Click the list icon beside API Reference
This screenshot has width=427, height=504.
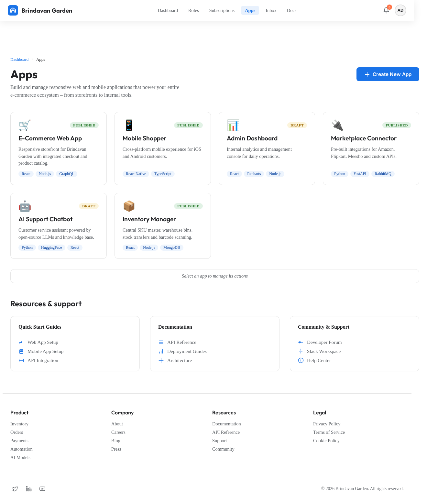click(x=161, y=342)
